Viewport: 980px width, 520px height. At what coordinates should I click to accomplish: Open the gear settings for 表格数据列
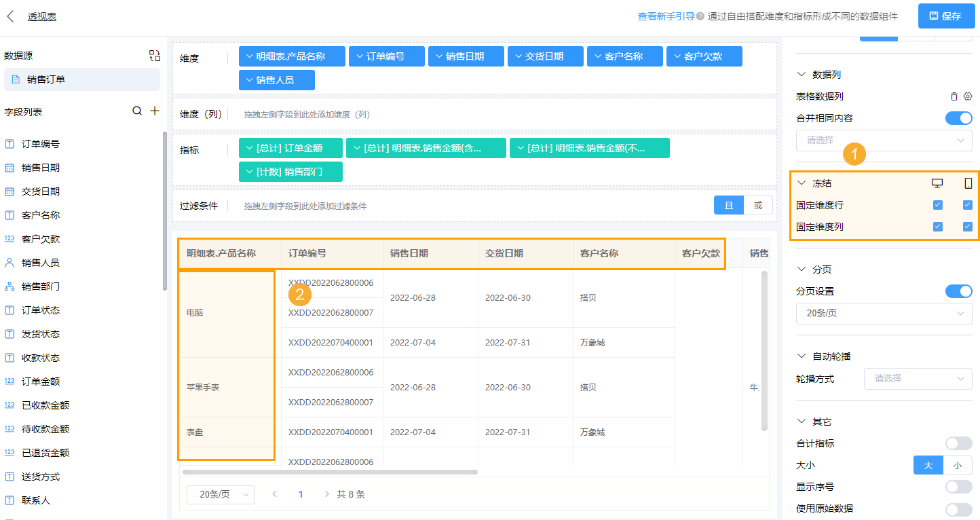968,96
